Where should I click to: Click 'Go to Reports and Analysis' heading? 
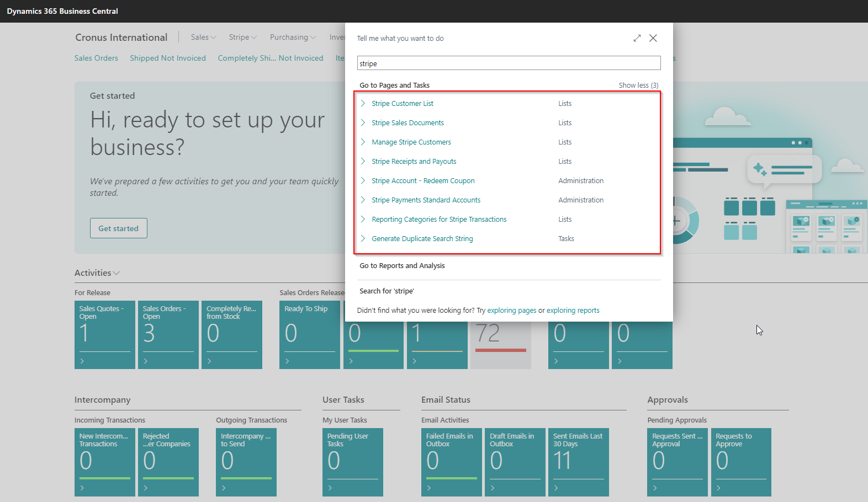point(402,265)
